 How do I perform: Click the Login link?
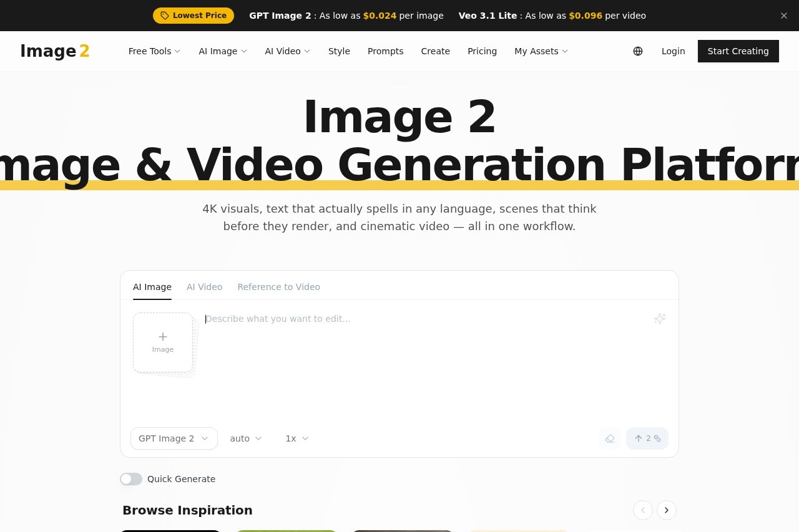673,51
